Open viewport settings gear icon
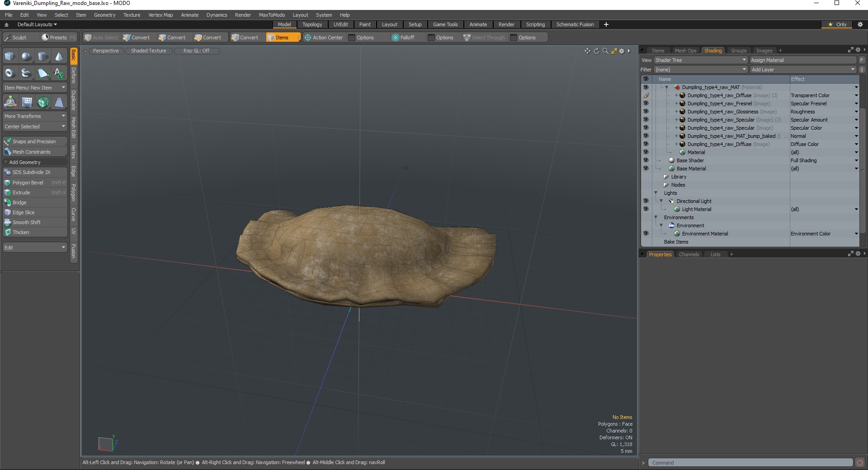The height and width of the screenshot is (470, 868). [622, 51]
